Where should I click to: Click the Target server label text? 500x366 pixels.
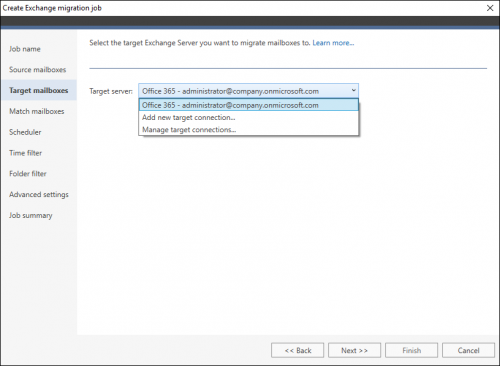click(x=111, y=91)
